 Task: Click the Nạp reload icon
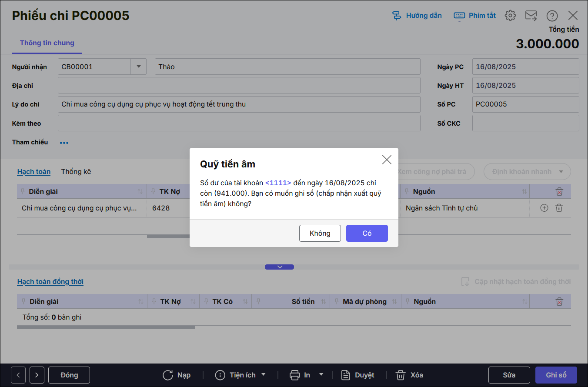(168, 375)
